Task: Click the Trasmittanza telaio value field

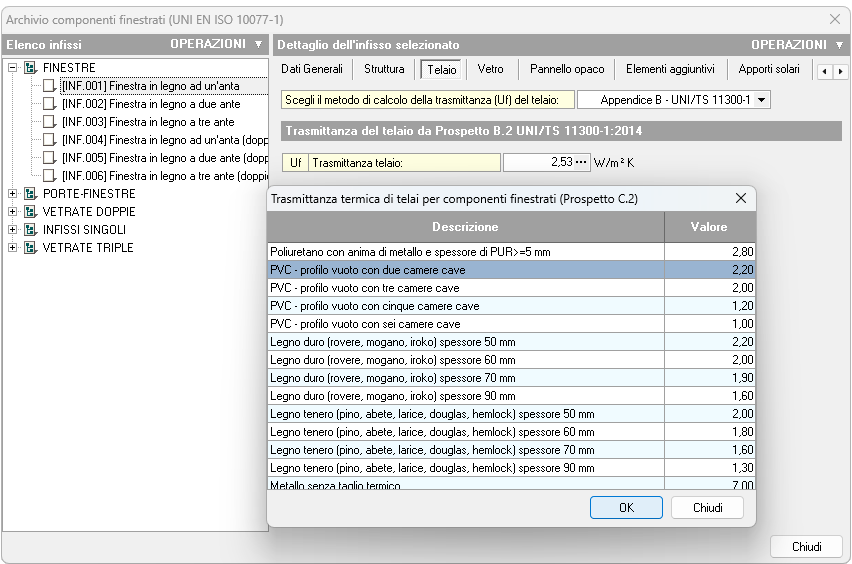Action: click(x=538, y=162)
